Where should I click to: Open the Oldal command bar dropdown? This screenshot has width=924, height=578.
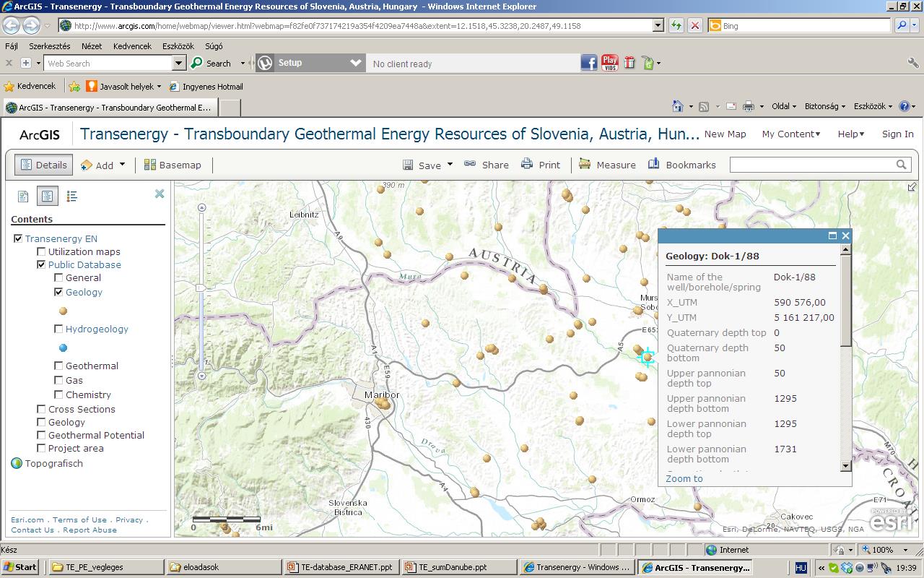tap(784, 106)
